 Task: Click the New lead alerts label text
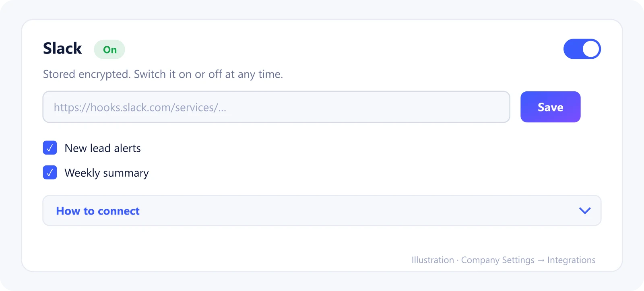click(x=103, y=148)
